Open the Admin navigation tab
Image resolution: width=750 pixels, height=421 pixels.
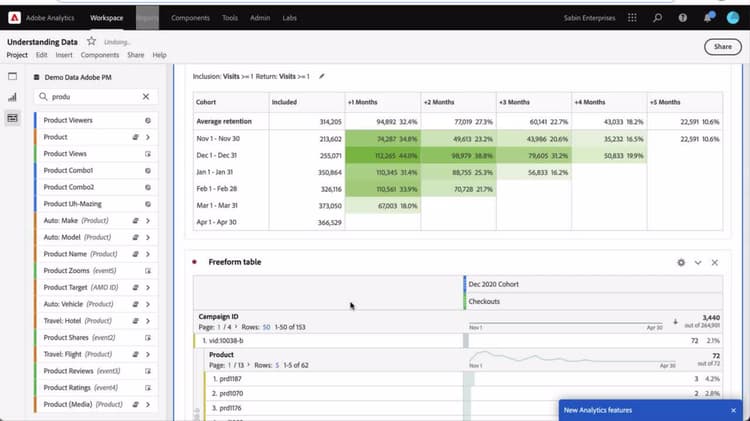tap(260, 18)
